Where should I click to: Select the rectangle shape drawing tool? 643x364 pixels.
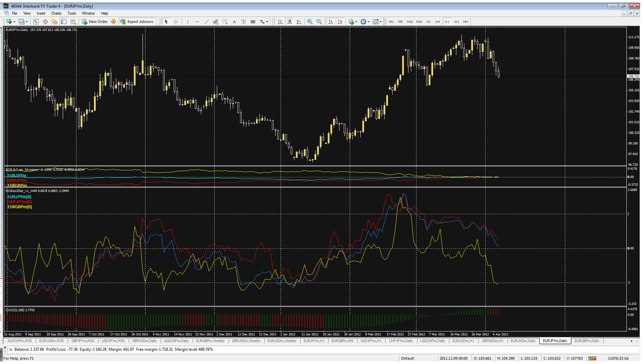[x=253, y=22]
